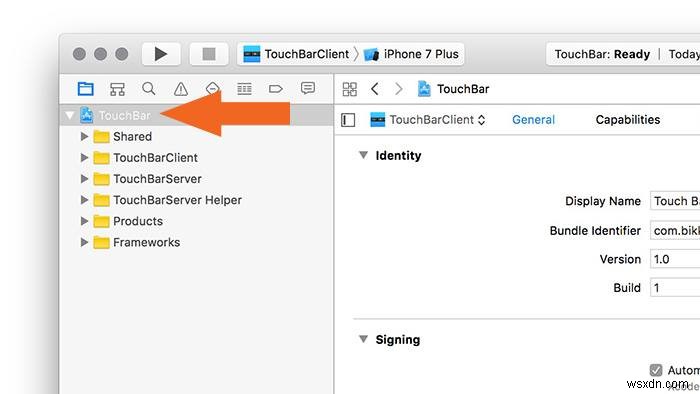Go back with the left chevron
This screenshot has height=394, width=700.
375,89
